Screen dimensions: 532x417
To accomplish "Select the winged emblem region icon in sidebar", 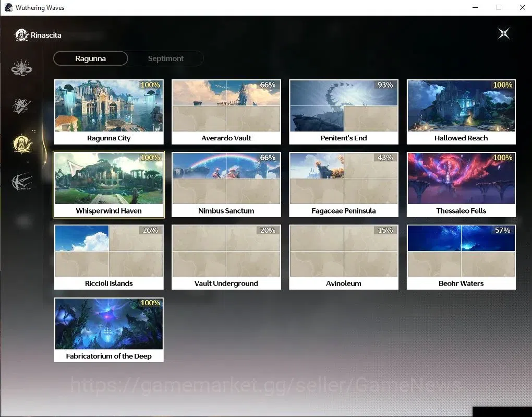I will pyautogui.click(x=22, y=182).
